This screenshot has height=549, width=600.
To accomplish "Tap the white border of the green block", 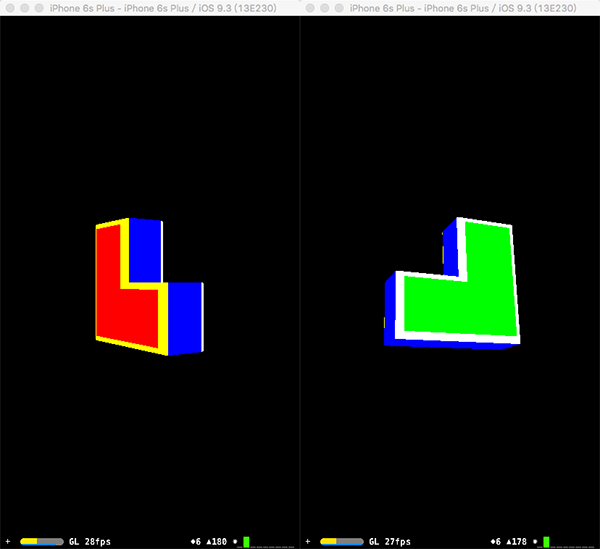I will 400,305.
